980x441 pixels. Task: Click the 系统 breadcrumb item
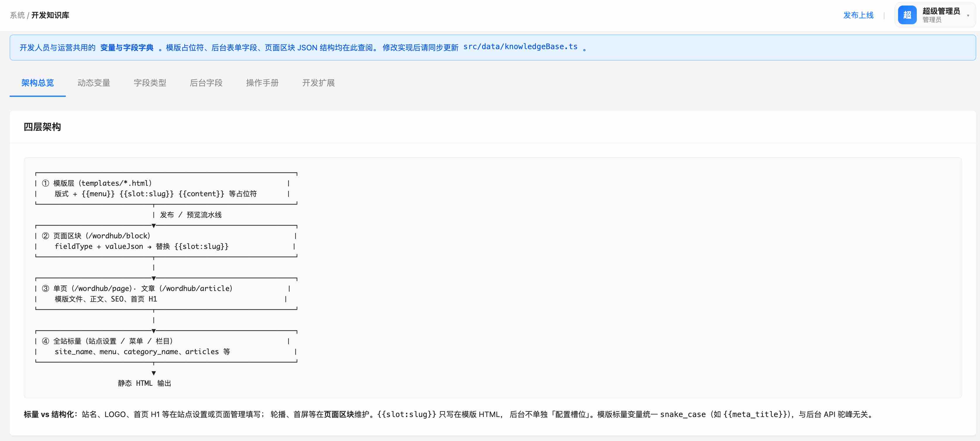[17, 15]
